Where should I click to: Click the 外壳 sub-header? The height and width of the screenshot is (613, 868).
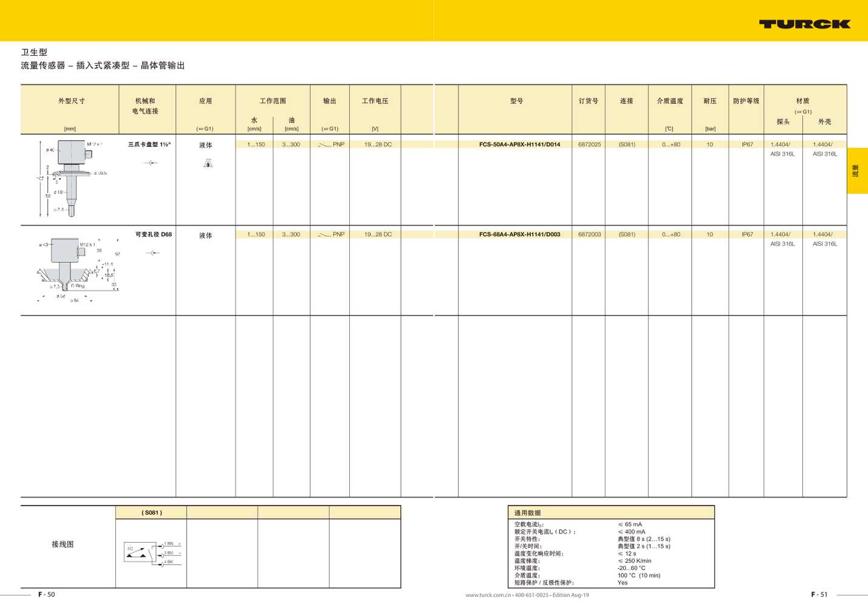[824, 121]
